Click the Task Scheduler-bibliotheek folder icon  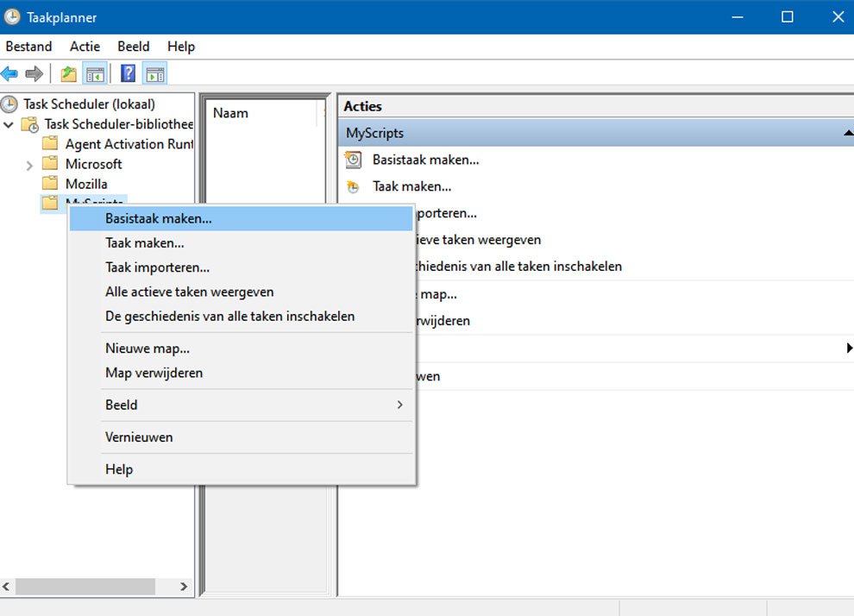tap(30, 124)
